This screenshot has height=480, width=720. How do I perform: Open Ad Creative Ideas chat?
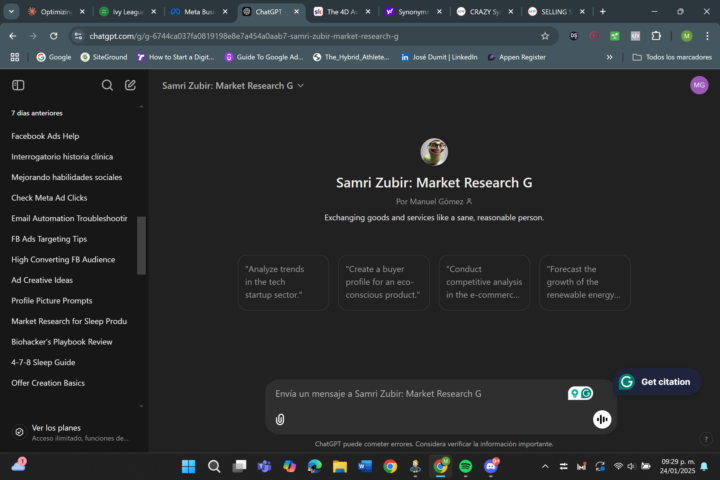coord(42,280)
